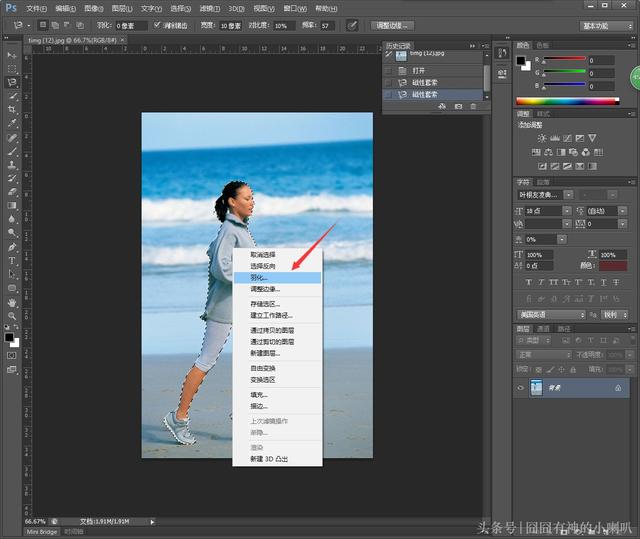Hide the 背景 layer via eye icon

click(x=521, y=387)
